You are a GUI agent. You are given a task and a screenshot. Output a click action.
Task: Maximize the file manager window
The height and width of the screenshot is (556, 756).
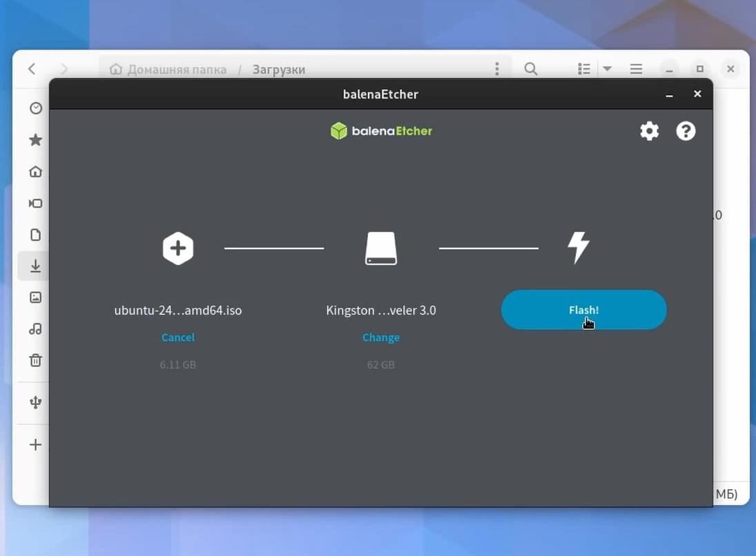(700, 69)
